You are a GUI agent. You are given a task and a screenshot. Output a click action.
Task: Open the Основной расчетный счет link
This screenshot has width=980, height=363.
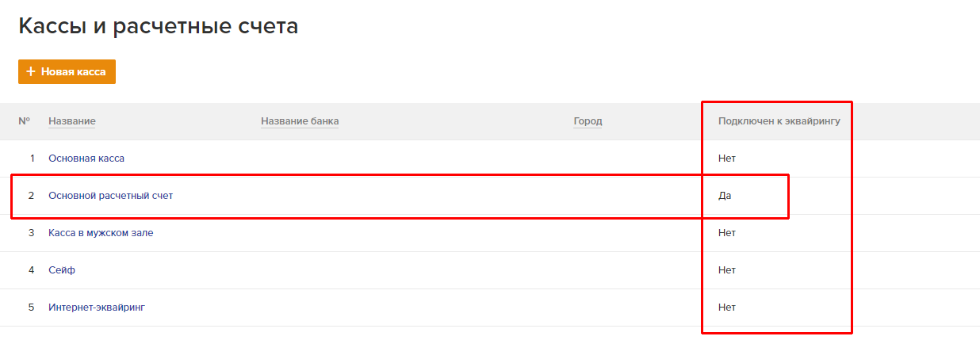111,196
